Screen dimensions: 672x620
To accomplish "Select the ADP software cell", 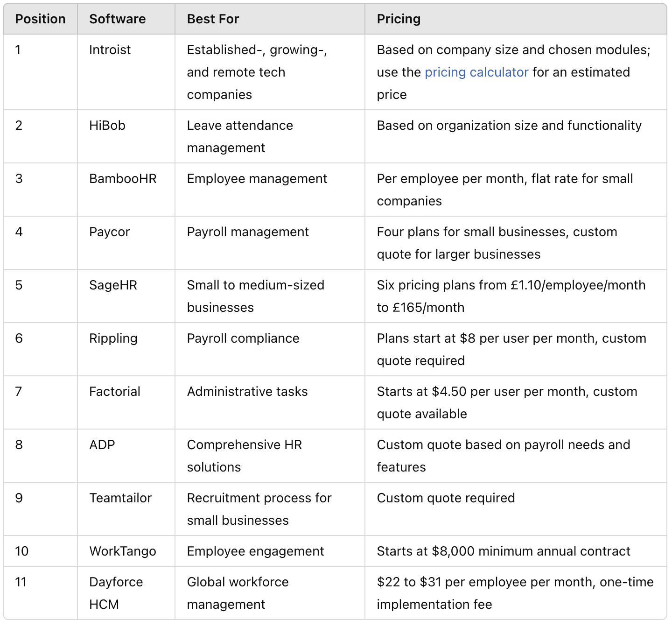I will pyautogui.click(x=126, y=456).
